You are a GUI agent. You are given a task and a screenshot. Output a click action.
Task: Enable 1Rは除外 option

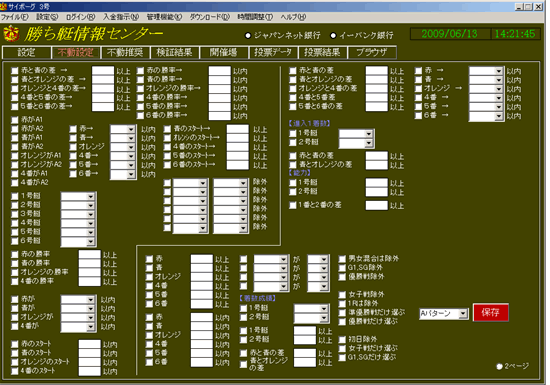tap(342, 304)
